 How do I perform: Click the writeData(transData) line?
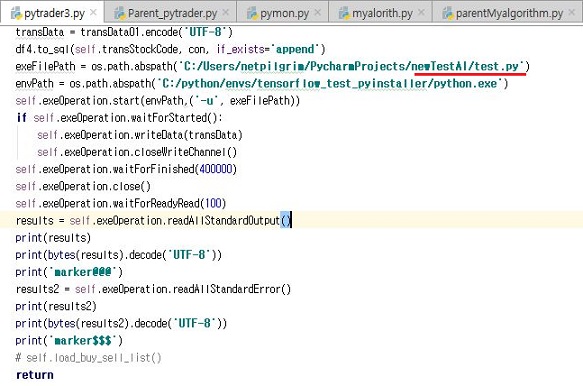[139, 135]
